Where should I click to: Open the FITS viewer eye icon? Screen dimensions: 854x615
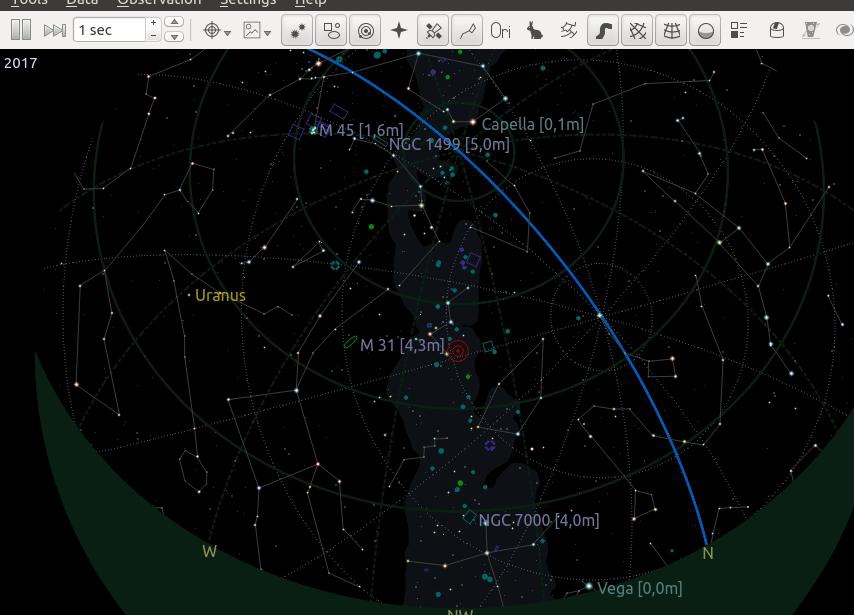(844, 31)
